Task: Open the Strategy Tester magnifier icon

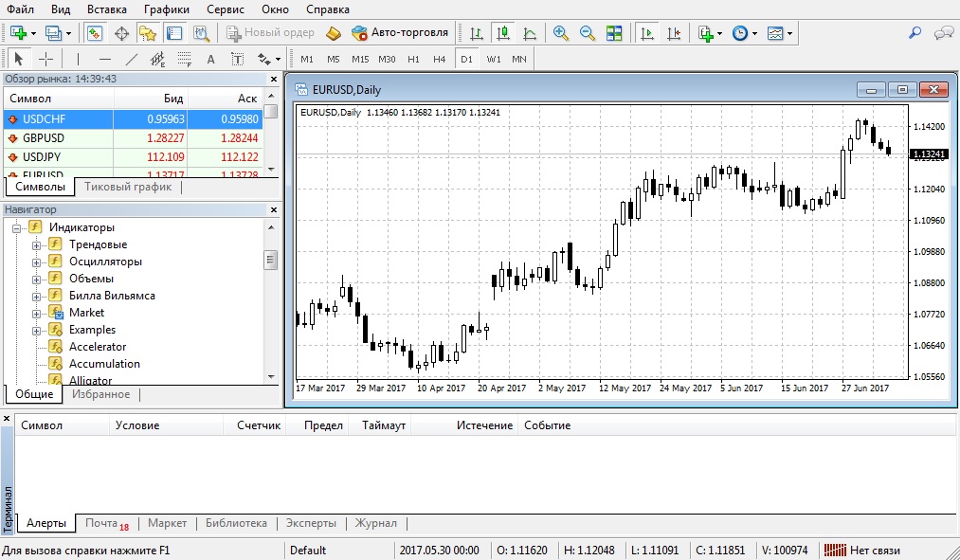Action: pos(201,33)
